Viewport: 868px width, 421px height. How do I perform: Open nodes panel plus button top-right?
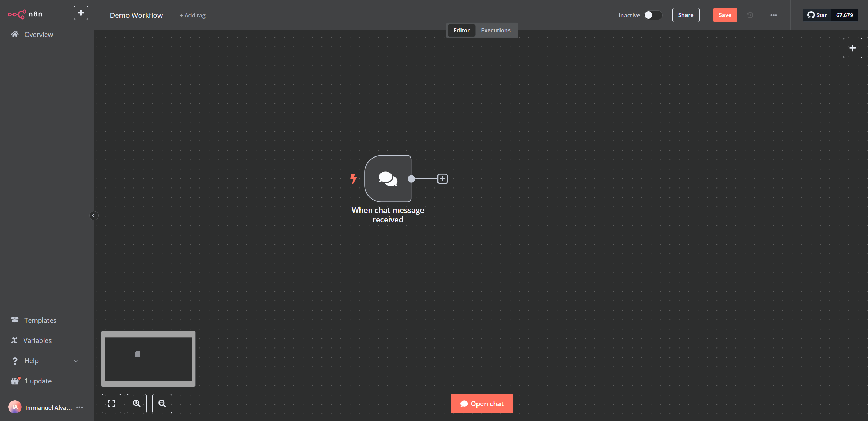click(x=852, y=48)
